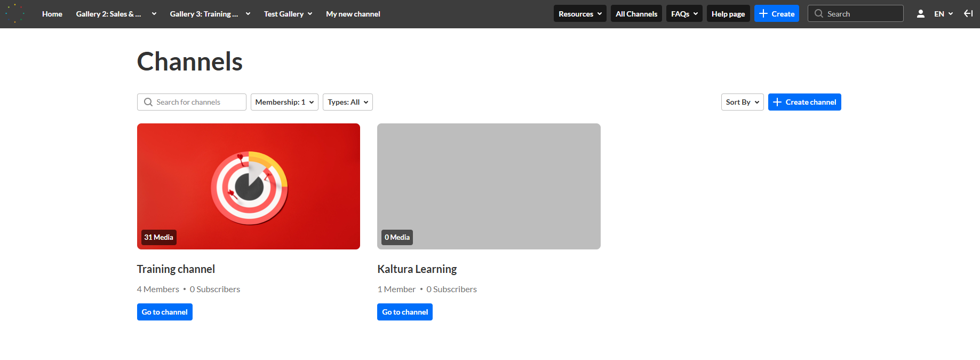Click the blue Create button
The image size is (980, 360).
[x=777, y=14]
